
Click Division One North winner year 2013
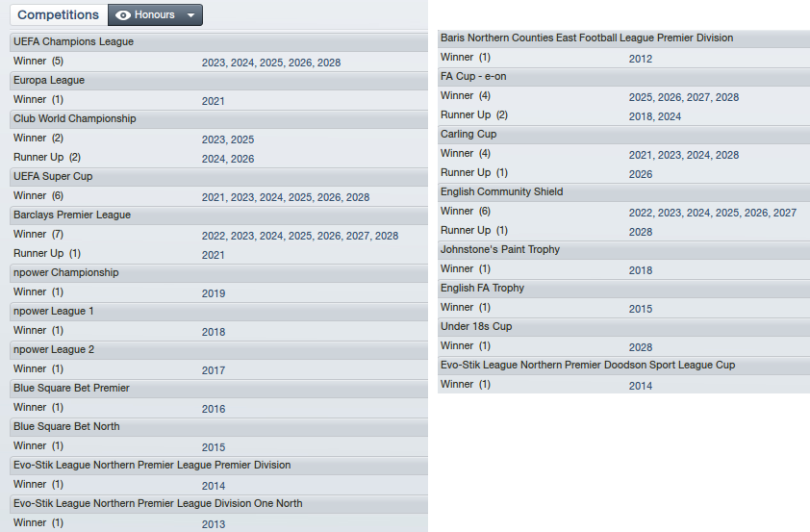tap(214, 524)
